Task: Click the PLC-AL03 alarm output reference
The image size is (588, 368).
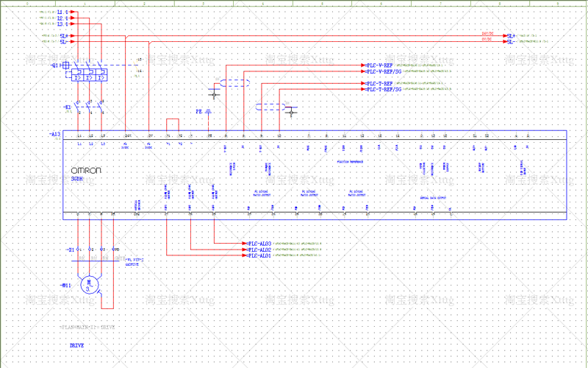Action: pyautogui.click(x=259, y=244)
